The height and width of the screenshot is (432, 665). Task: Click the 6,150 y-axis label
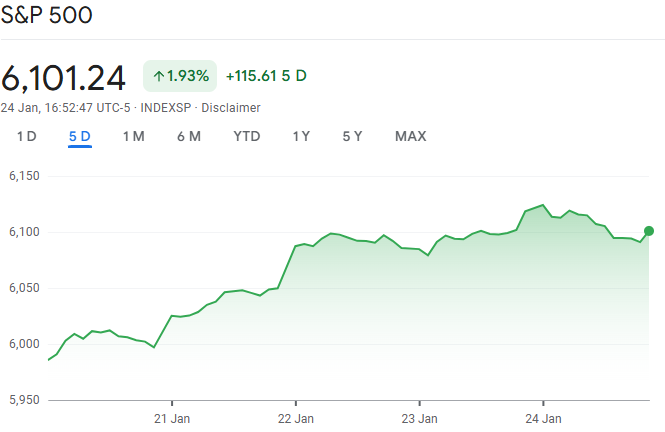click(x=24, y=176)
